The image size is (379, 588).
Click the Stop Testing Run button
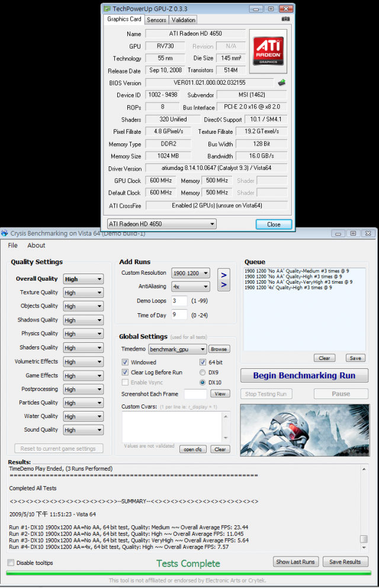[266, 394]
